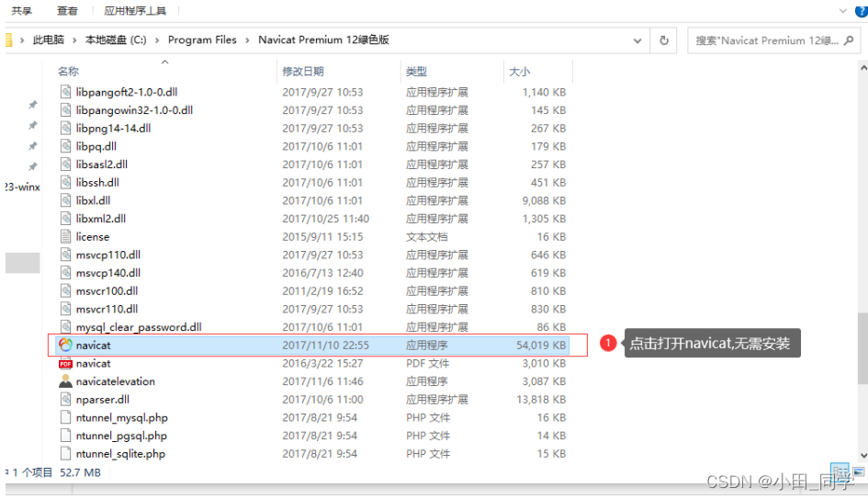868x499 pixels.
Task: Click the libxl.dll file icon
Action: pos(66,200)
